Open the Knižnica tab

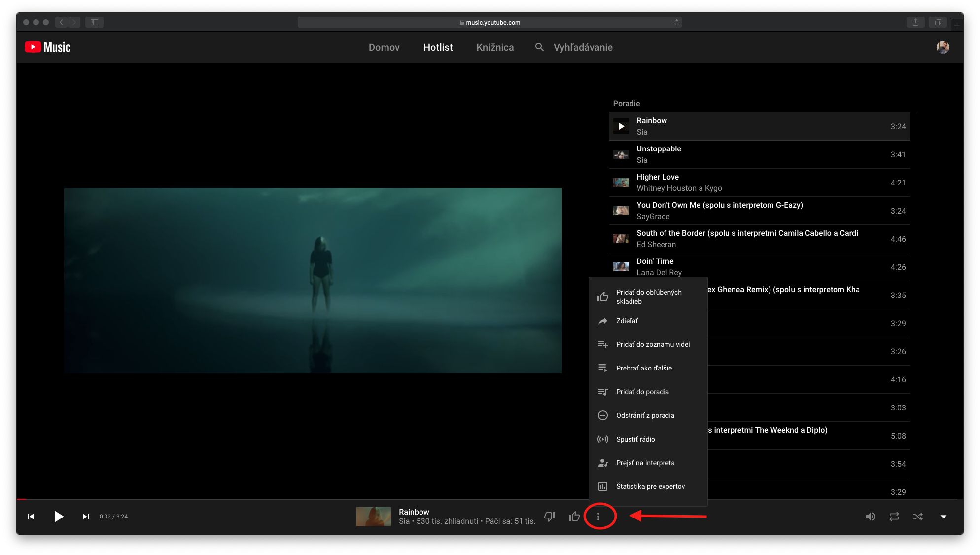(x=495, y=47)
